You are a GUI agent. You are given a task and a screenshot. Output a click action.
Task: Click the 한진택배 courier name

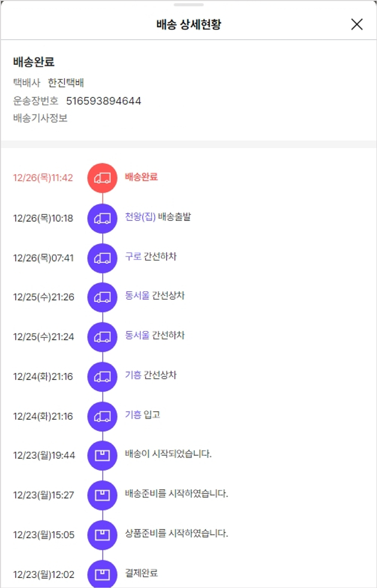coord(66,83)
